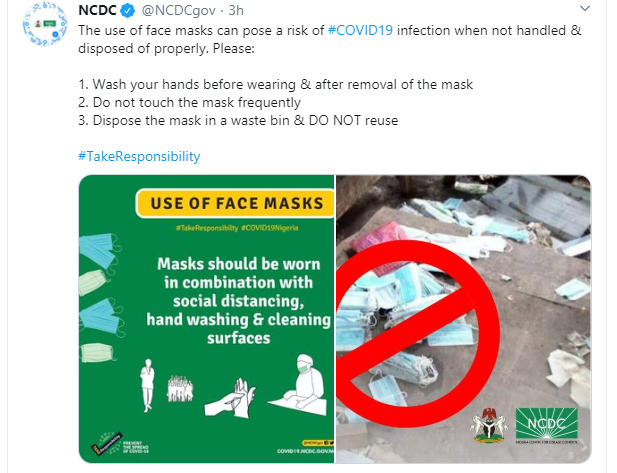Click the red prohibition sign

[x=417, y=334]
